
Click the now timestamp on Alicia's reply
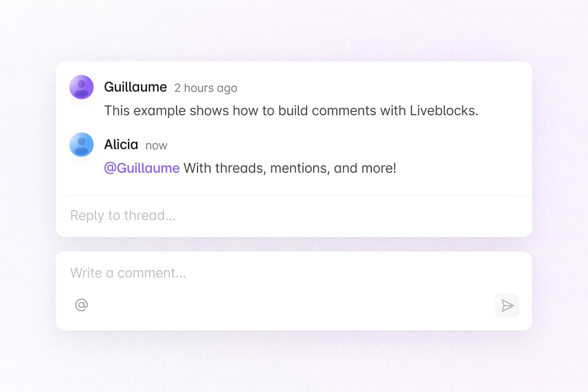click(x=156, y=145)
